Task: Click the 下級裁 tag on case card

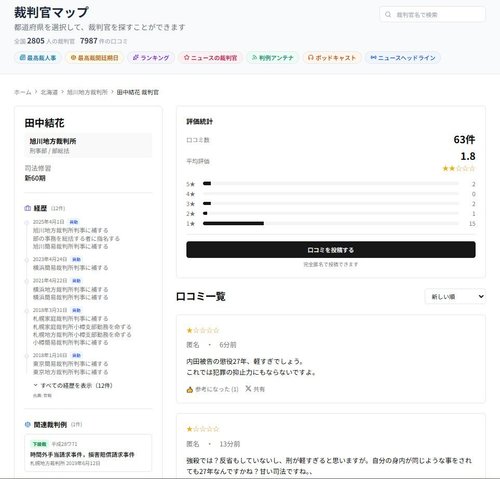Action: point(39,444)
